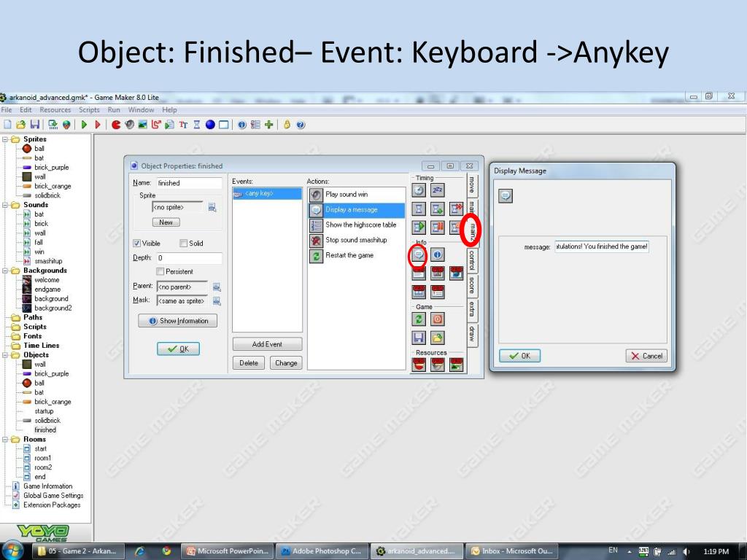This screenshot has height=560, width=747.
Task: Enable the Persistent checkbox
Action: (160, 271)
